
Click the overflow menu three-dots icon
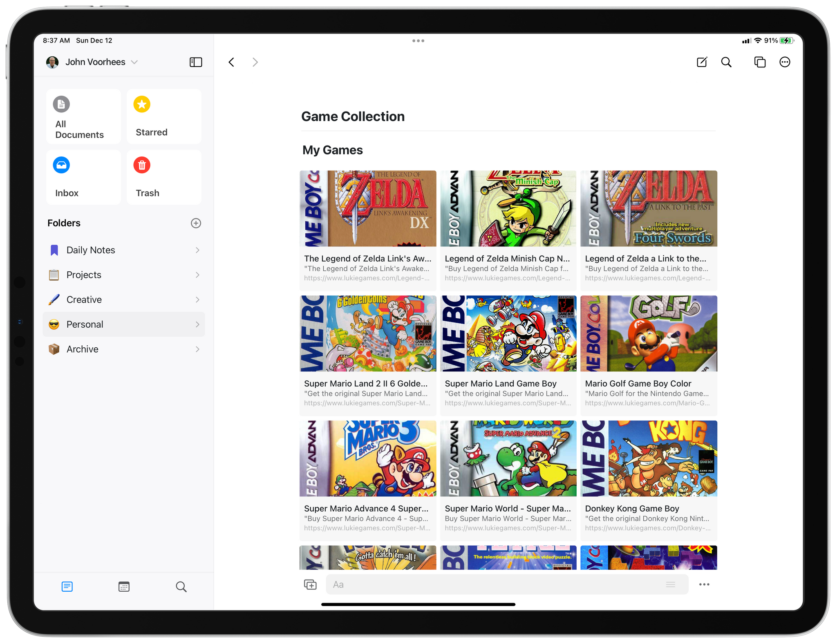coord(784,62)
